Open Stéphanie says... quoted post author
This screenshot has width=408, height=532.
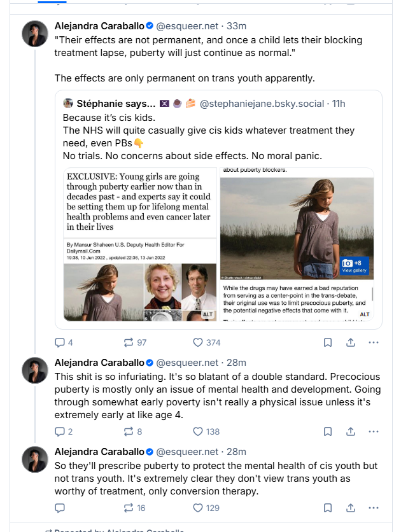pyautogui.click(x=116, y=104)
